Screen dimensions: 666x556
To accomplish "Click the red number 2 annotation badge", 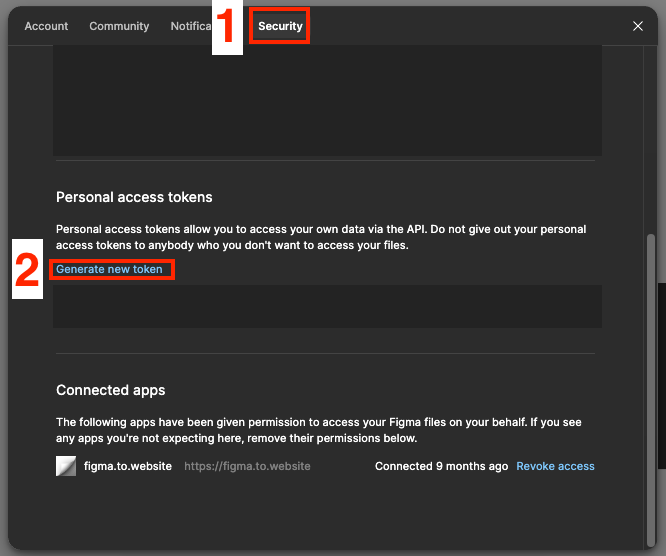I will coord(27,269).
